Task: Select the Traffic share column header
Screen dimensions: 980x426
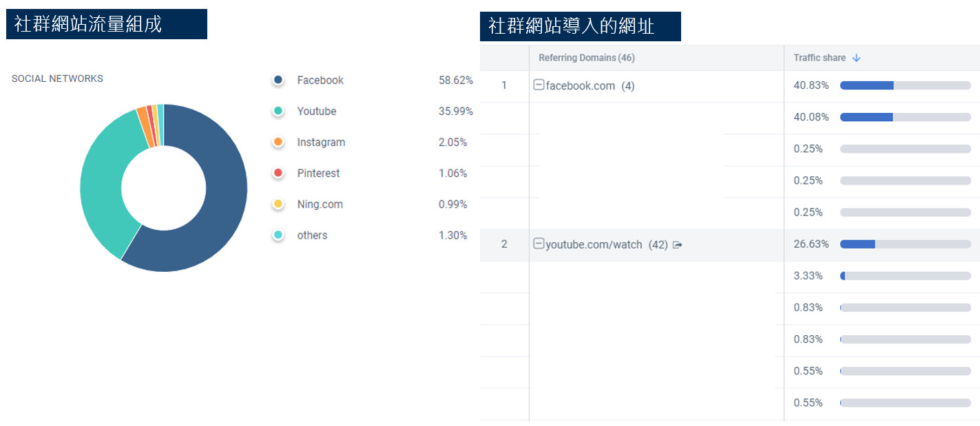Action: pos(820,58)
